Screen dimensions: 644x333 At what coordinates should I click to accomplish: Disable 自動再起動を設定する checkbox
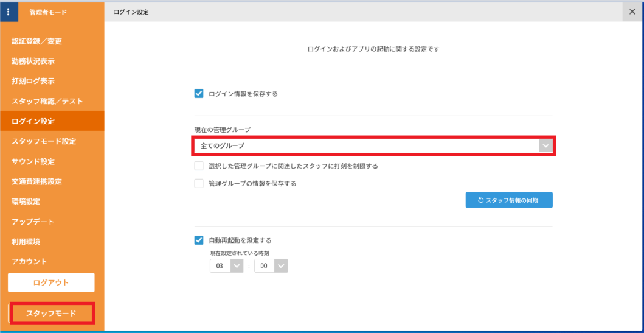coord(199,240)
